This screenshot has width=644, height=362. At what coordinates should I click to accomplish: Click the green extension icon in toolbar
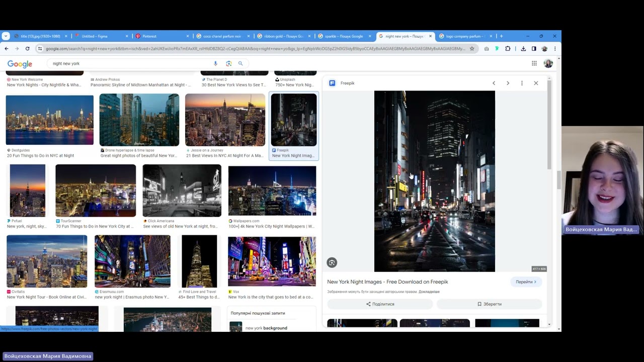point(497,49)
